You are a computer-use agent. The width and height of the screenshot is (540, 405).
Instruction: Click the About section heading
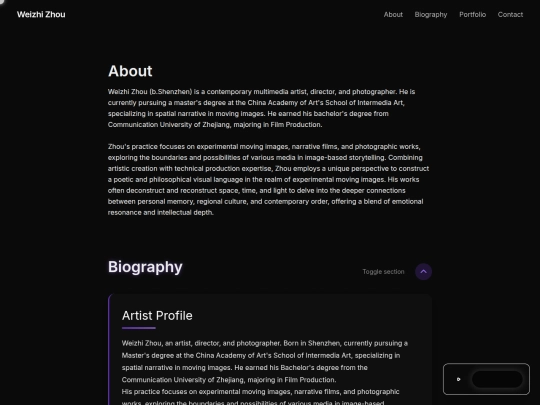(x=130, y=71)
